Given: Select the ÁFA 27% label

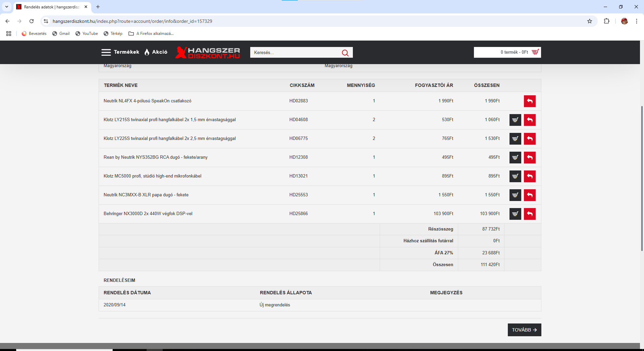Looking at the screenshot, I should pos(444,253).
